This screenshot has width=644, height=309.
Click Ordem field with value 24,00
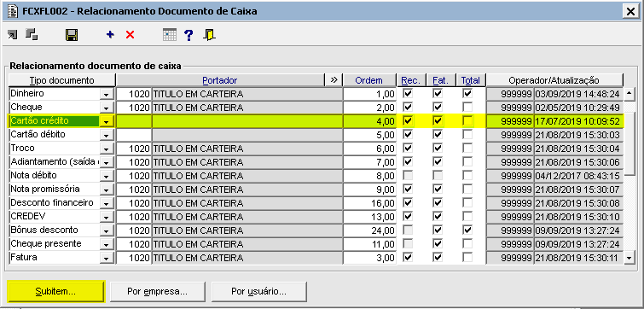pyautogui.click(x=369, y=230)
